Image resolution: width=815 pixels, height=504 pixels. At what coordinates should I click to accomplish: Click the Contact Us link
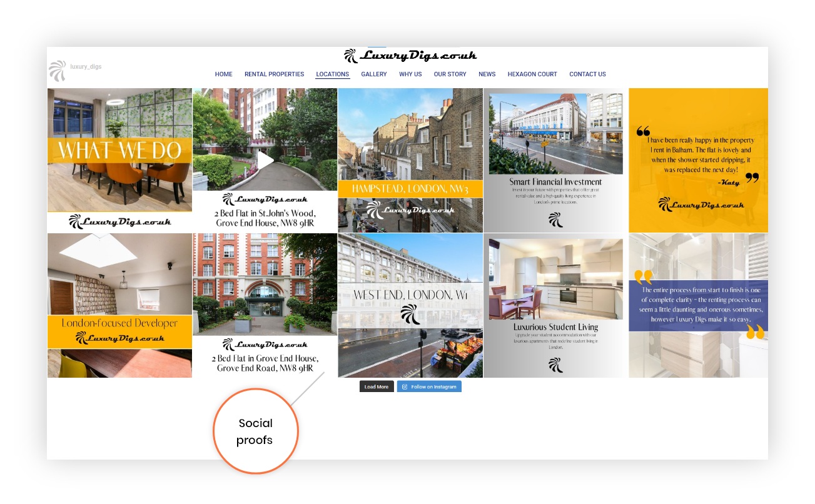pyautogui.click(x=587, y=74)
